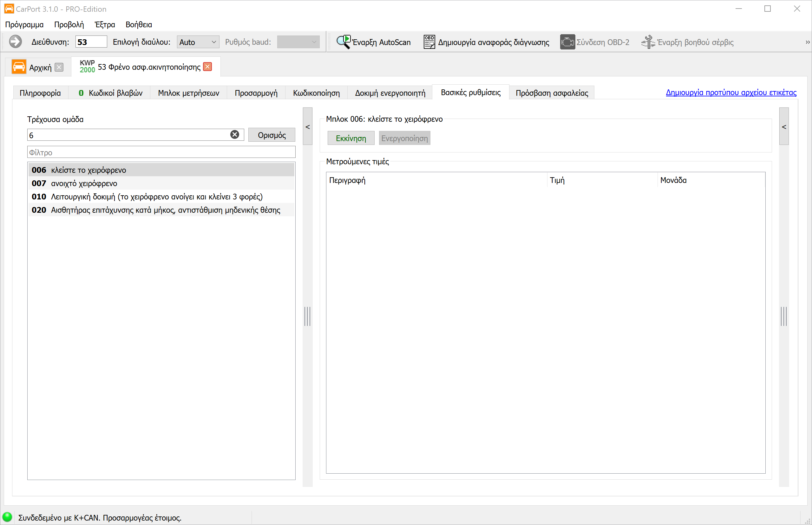Screen dimensions: 812x525
Task: Collapse the left panel with the < button
Action: 308,126
